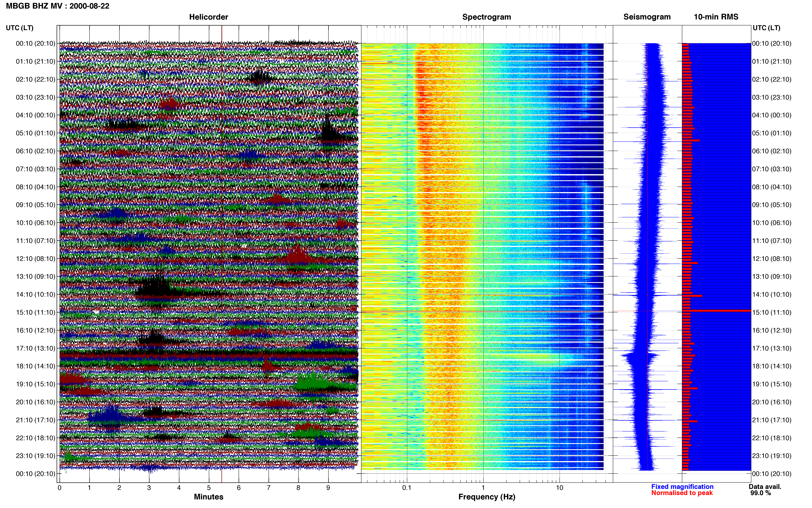Select left time label '03:10 (23:10)'

pyautogui.click(x=36, y=97)
